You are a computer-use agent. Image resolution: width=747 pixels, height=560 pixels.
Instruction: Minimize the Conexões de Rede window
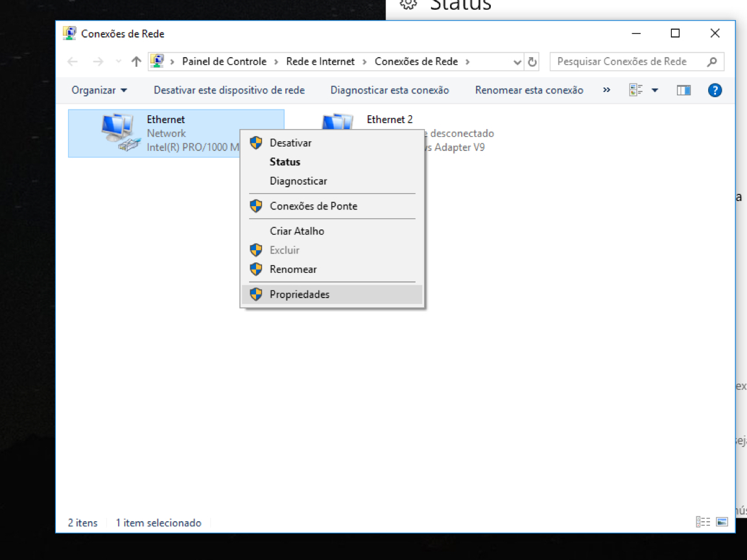pyautogui.click(x=636, y=33)
